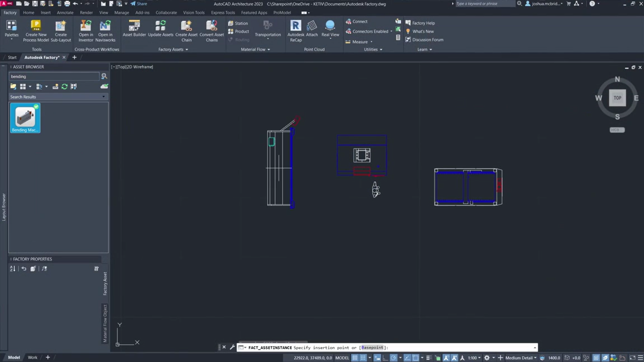Click the customization hamburger icon in status bar
This screenshot has width=644, height=362.
[x=640, y=358]
